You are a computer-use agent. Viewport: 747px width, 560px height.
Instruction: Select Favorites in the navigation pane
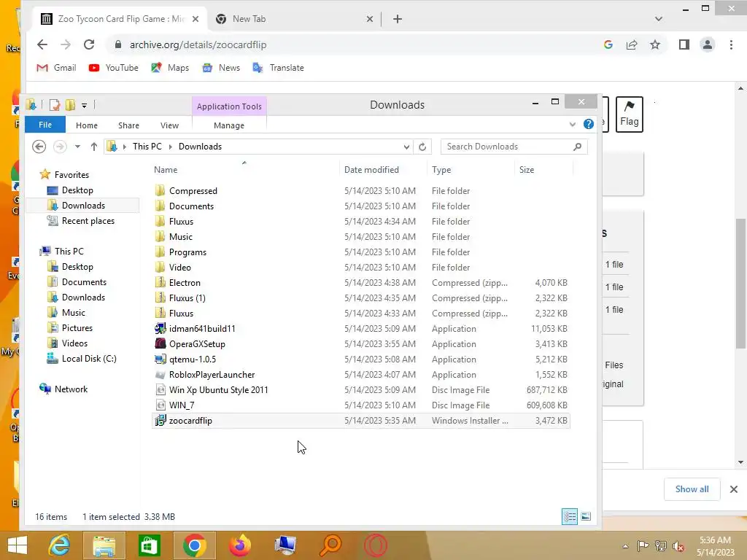coord(71,175)
